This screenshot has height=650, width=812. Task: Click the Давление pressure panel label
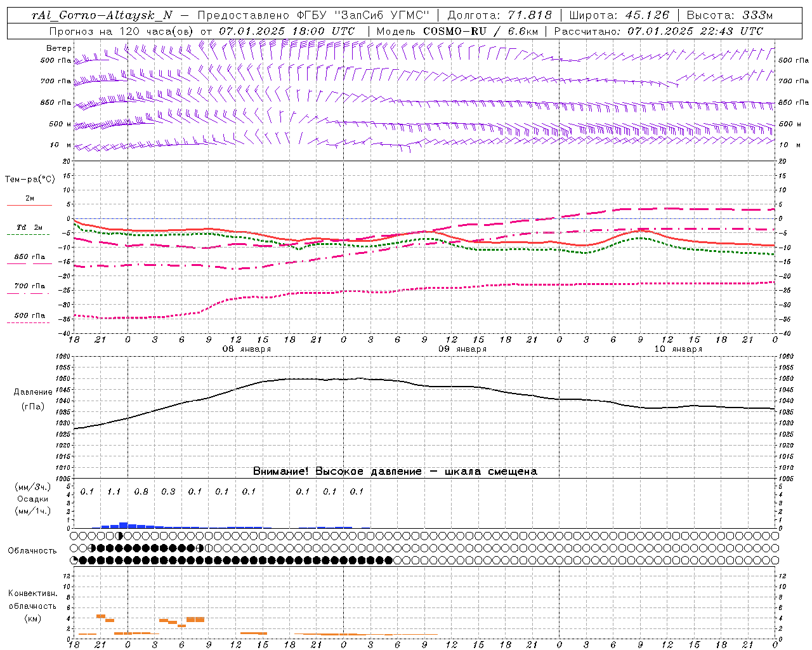(x=33, y=392)
